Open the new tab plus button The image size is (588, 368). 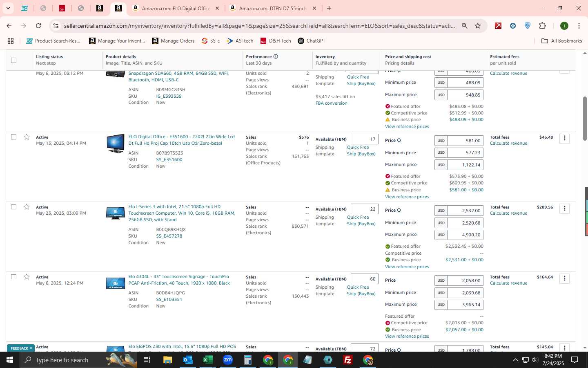click(329, 8)
